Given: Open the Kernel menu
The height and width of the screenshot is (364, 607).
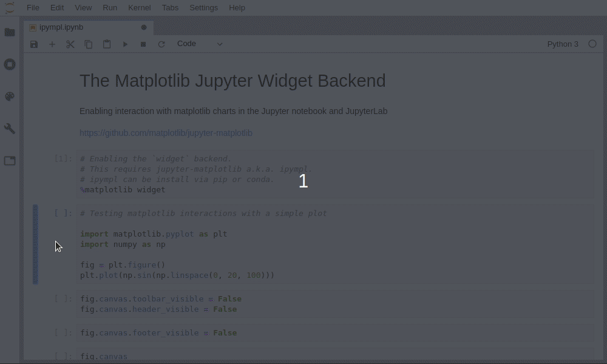Looking at the screenshot, I should click(139, 7).
